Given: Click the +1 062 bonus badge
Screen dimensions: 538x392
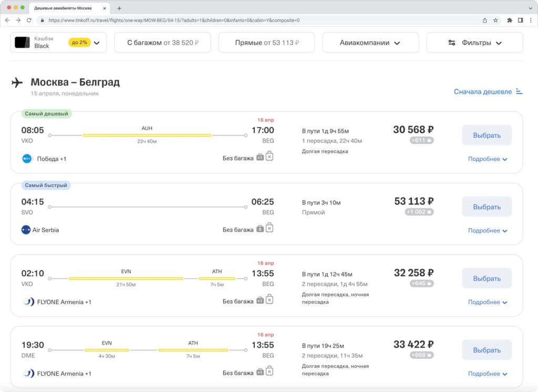Looking at the screenshot, I should 419,212.
